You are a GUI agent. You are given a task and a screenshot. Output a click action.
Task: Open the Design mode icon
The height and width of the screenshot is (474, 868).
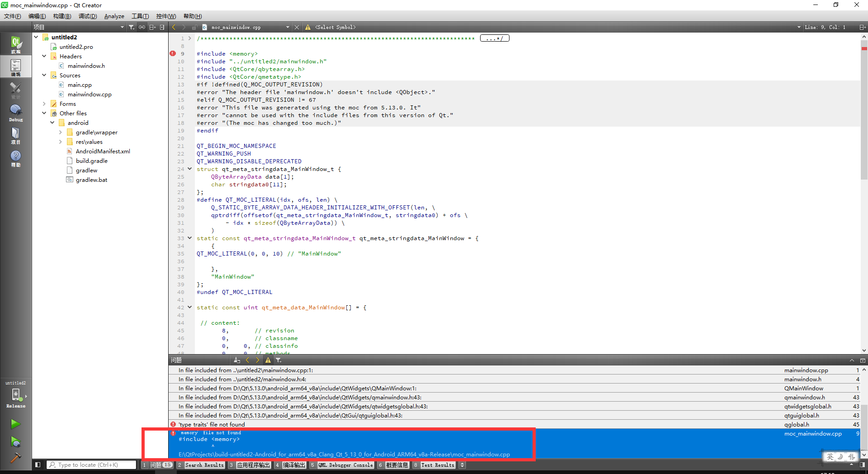point(16,90)
